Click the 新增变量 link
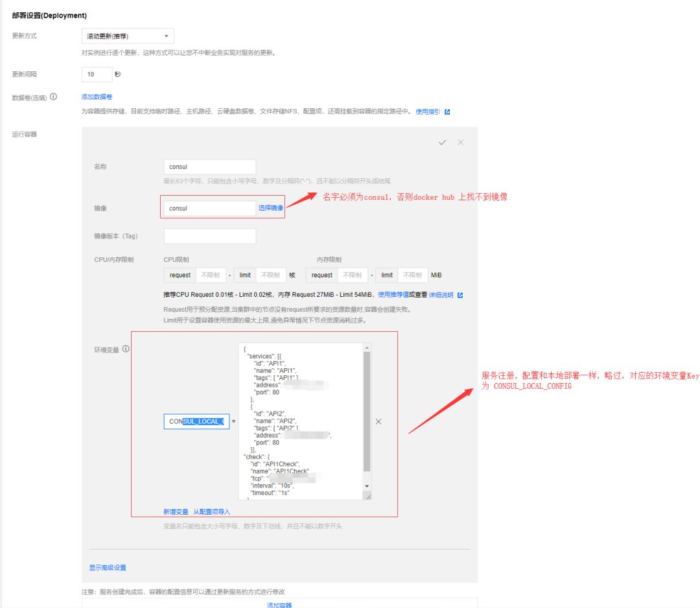This screenshot has width=700, height=608. [x=176, y=511]
